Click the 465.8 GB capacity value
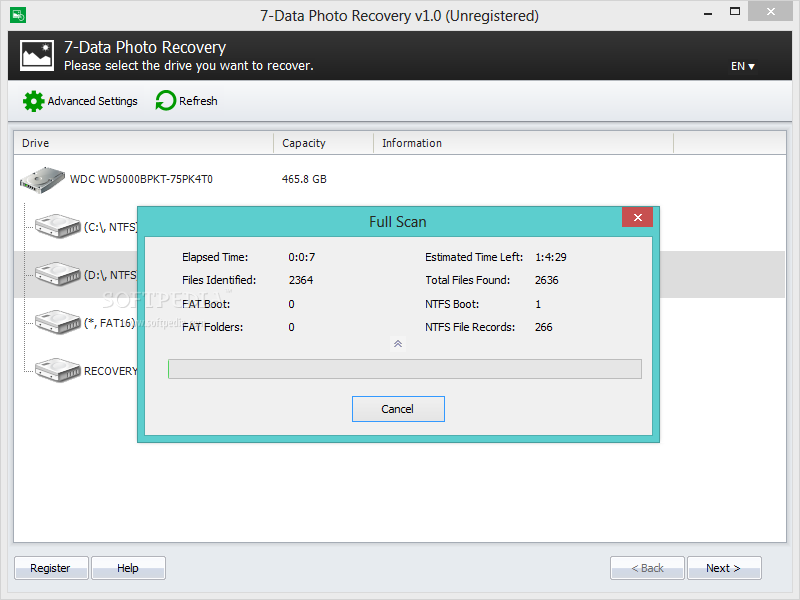The width and height of the screenshot is (800, 600). pyautogui.click(x=304, y=179)
